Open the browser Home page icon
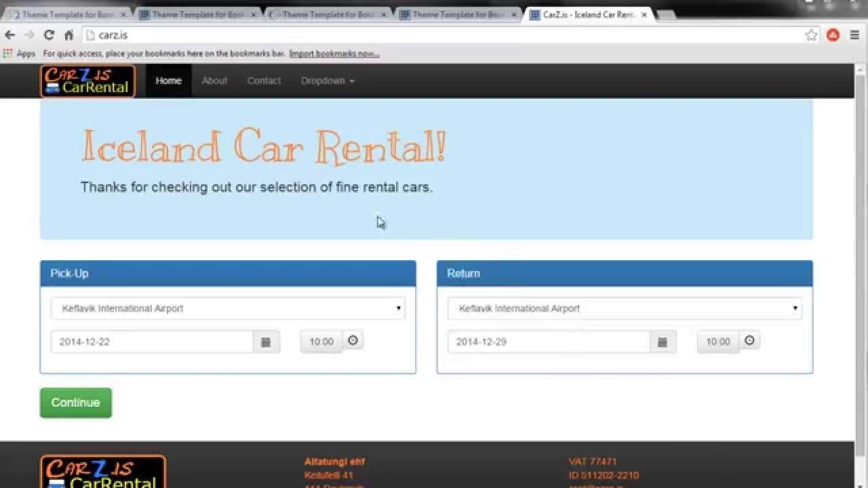The height and width of the screenshot is (488, 868). pyautogui.click(x=68, y=35)
